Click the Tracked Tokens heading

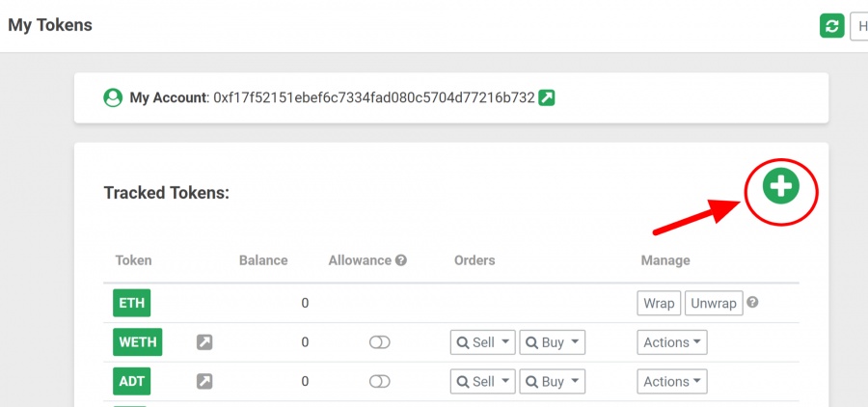tap(167, 193)
